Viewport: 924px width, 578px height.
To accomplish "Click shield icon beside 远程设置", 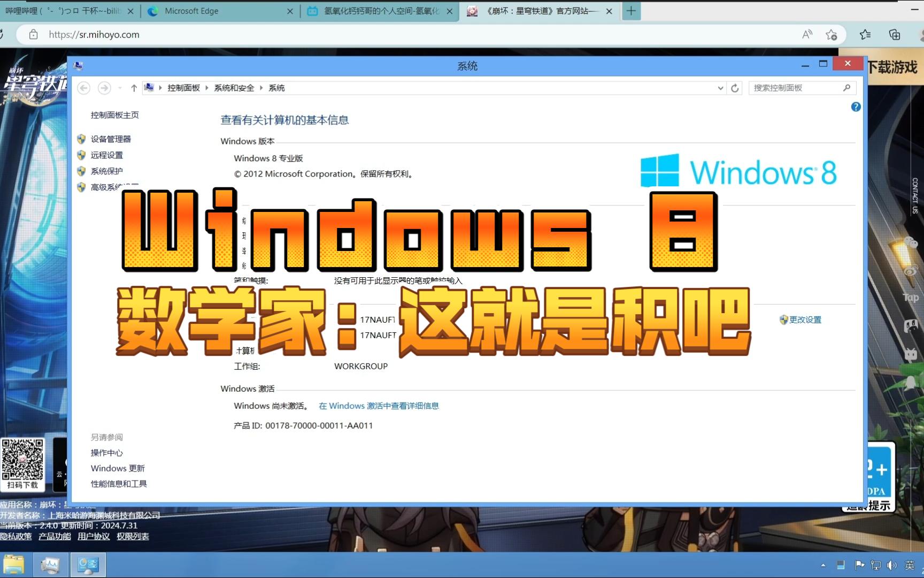I will pyautogui.click(x=81, y=155).
